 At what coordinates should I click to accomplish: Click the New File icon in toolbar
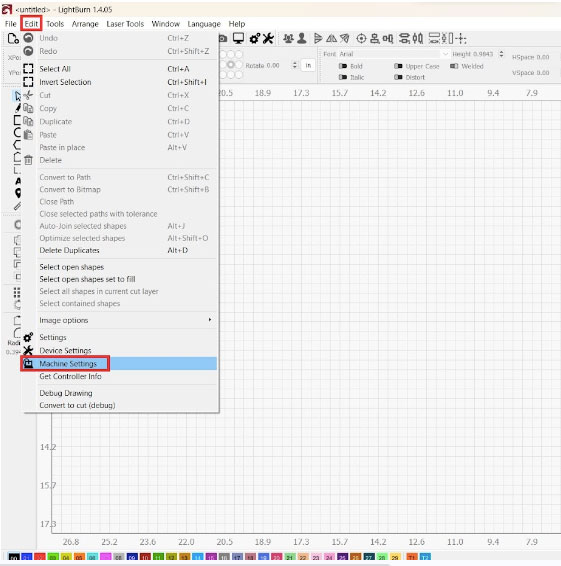[x=13, y=38]
